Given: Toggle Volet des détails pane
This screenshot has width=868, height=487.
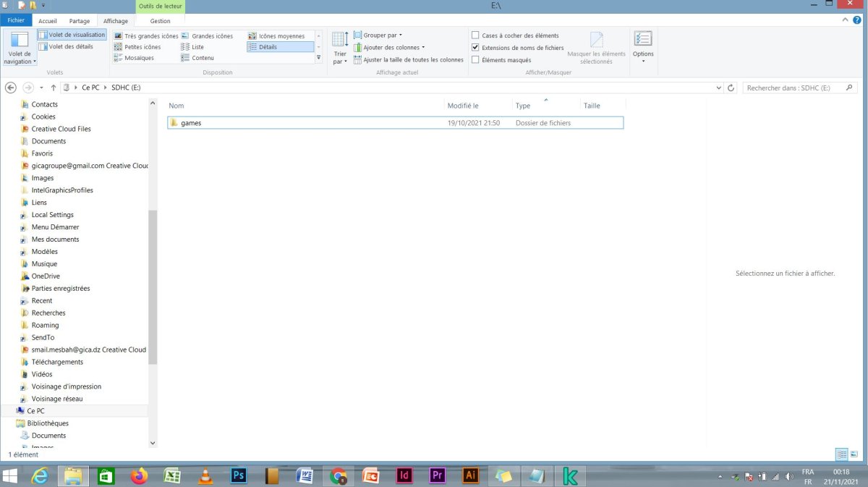Looking at the screenshot, I should (x=66, y=46).
